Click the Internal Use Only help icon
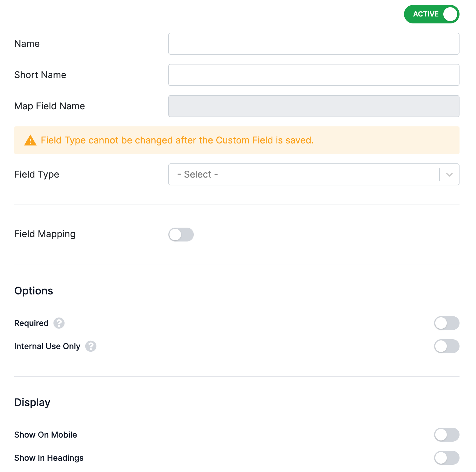The width and height of the screenshot is (476, 472). tap(91, 346)
